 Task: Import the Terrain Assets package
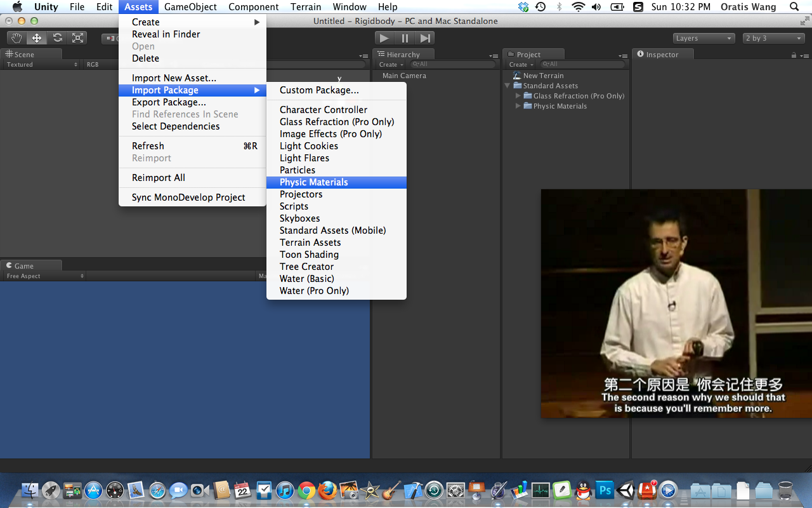pyautogui.click(x=336, y=243)
